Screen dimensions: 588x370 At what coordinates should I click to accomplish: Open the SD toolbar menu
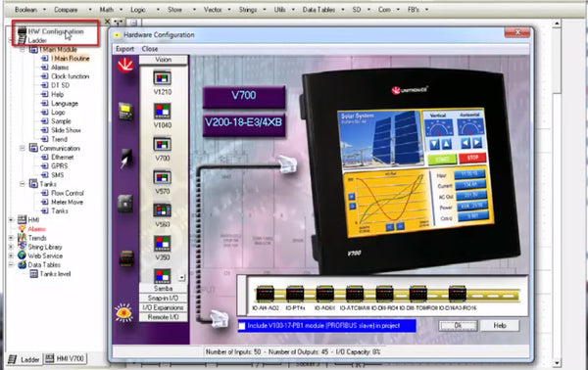pos(361,10)
